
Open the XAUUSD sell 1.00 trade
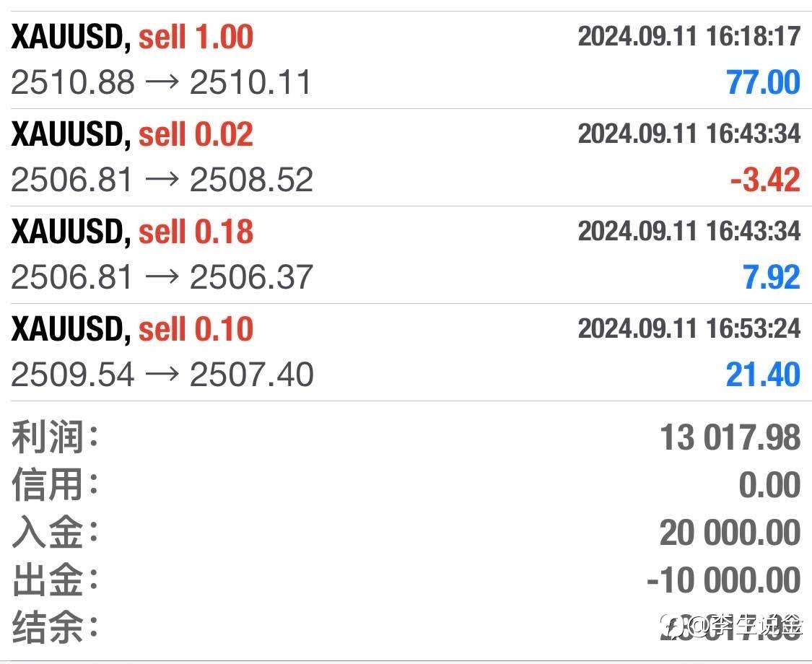132,37
